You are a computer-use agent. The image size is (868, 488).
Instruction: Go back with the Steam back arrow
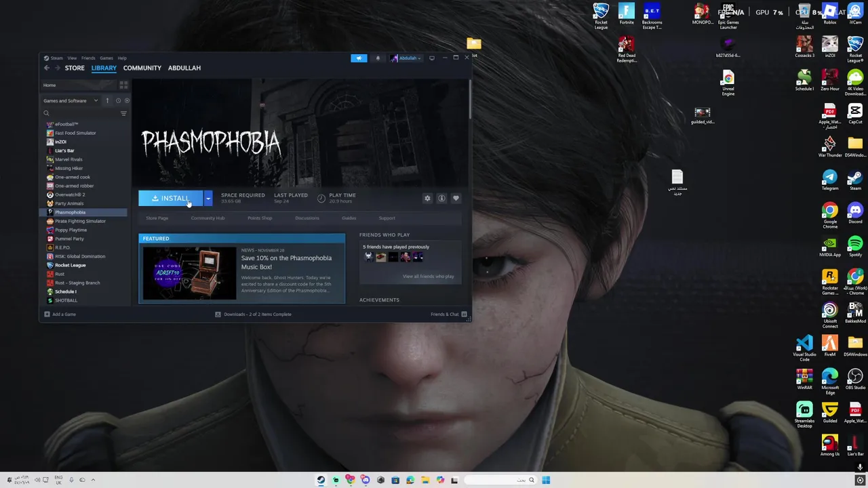tap(46, 68)
